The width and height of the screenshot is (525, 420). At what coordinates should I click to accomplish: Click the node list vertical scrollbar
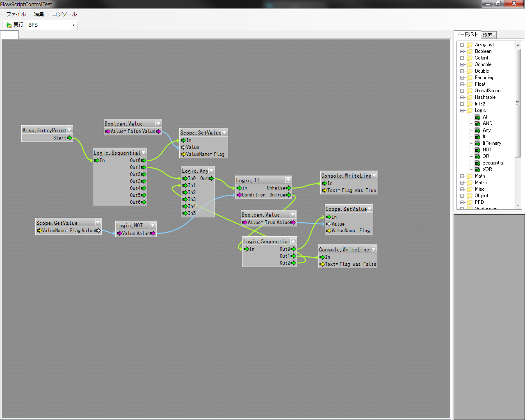pyautogui.click(x=518, y=103)
